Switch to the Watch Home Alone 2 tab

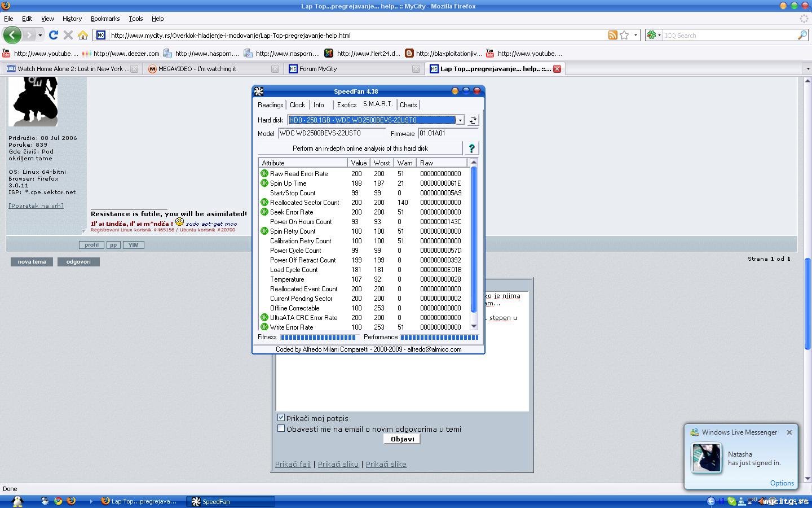point(72,69)
